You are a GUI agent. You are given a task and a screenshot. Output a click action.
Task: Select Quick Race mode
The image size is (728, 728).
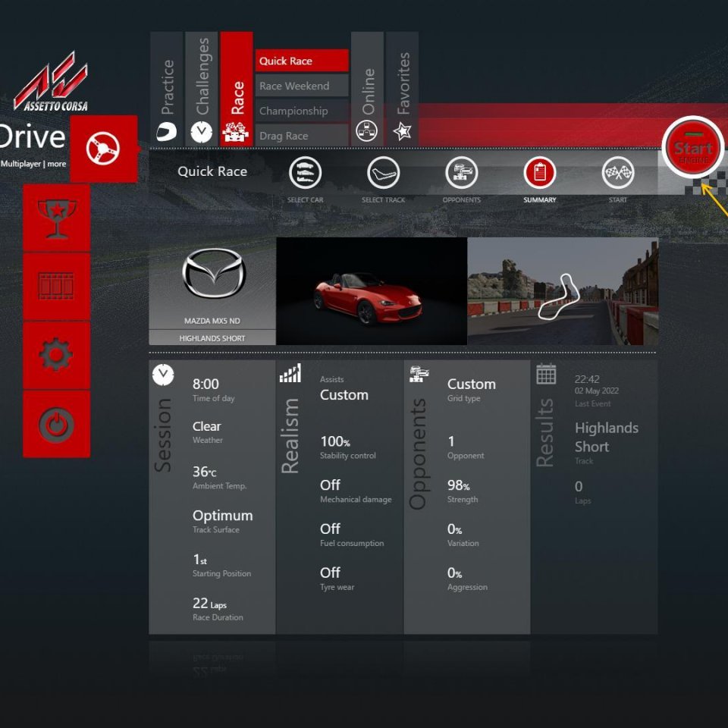[302, 61]
